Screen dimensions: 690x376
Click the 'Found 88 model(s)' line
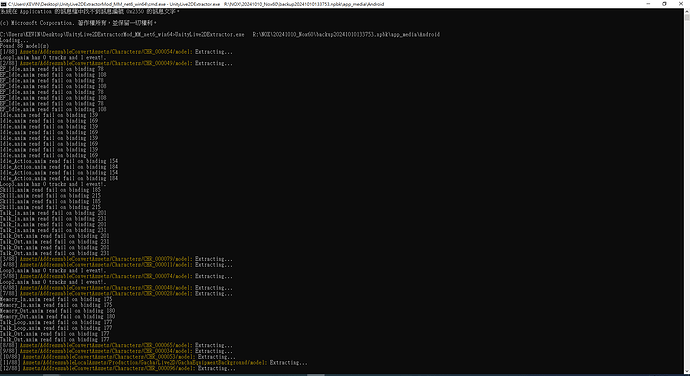coord(25,46)
